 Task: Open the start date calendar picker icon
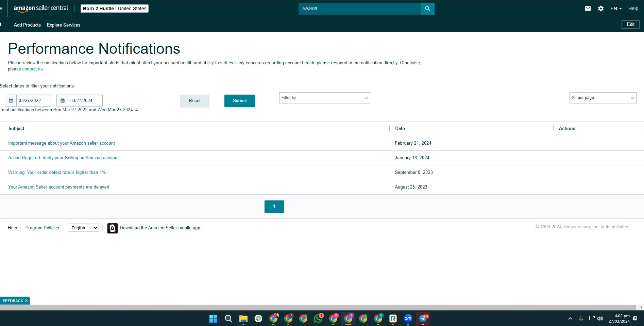(x=11, y=101)
